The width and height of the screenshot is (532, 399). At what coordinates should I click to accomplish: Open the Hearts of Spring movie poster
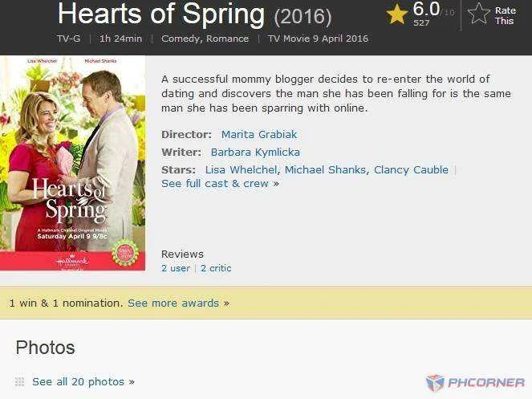pos(72,163)
